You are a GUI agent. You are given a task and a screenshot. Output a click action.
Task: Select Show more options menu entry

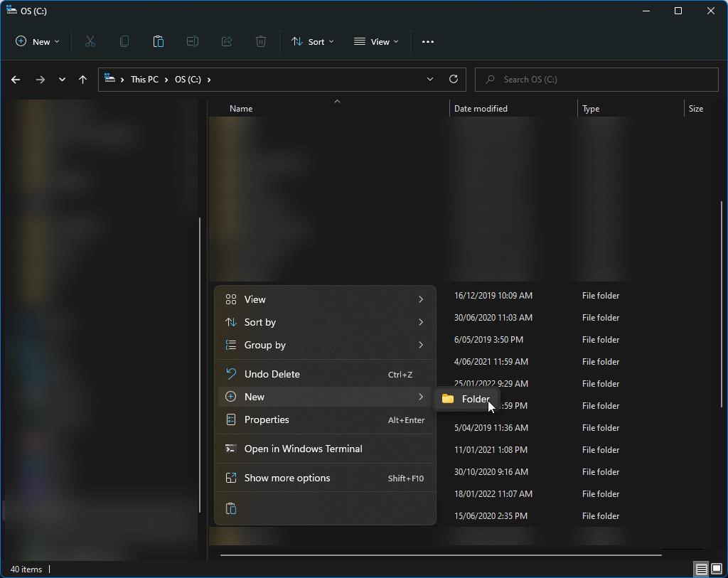click(x=287, y=478)
